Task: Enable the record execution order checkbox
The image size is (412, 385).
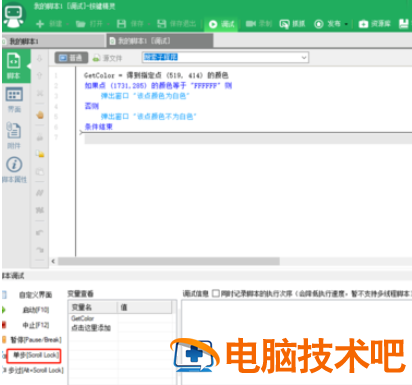Action: 216,293
